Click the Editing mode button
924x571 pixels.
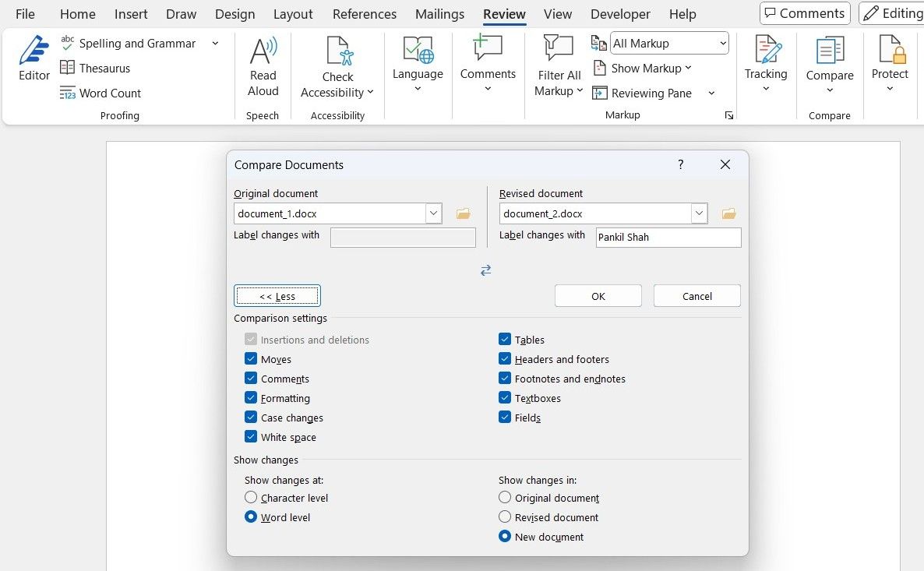[x=892, y=13]
